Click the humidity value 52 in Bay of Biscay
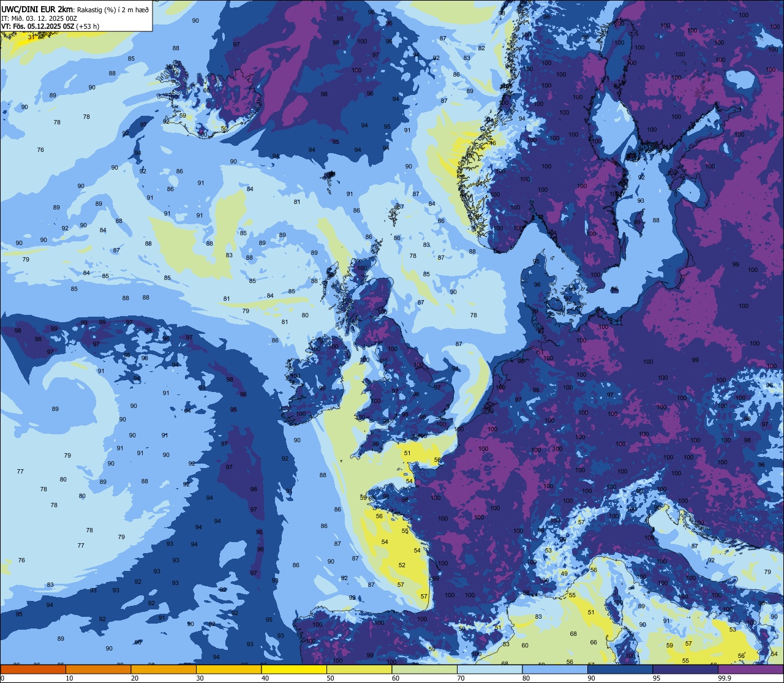Screen dimensions: 784x683 pyautogui.click(x=402, y=565)
